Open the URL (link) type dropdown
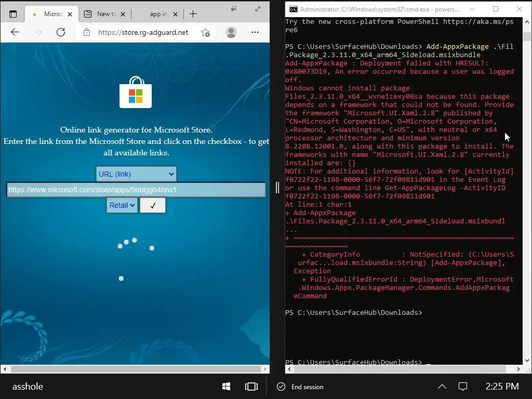The width and height of the screenshot is (532, 399). coord(136,174)
